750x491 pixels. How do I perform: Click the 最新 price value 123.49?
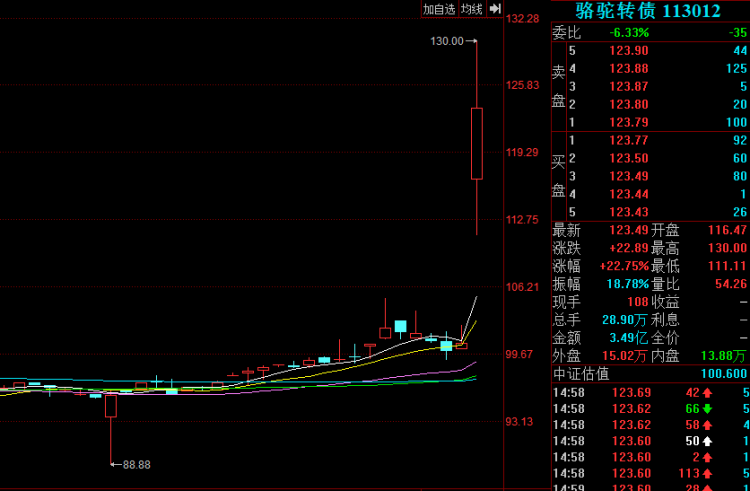pyautogui.click(x=629, y=230)
